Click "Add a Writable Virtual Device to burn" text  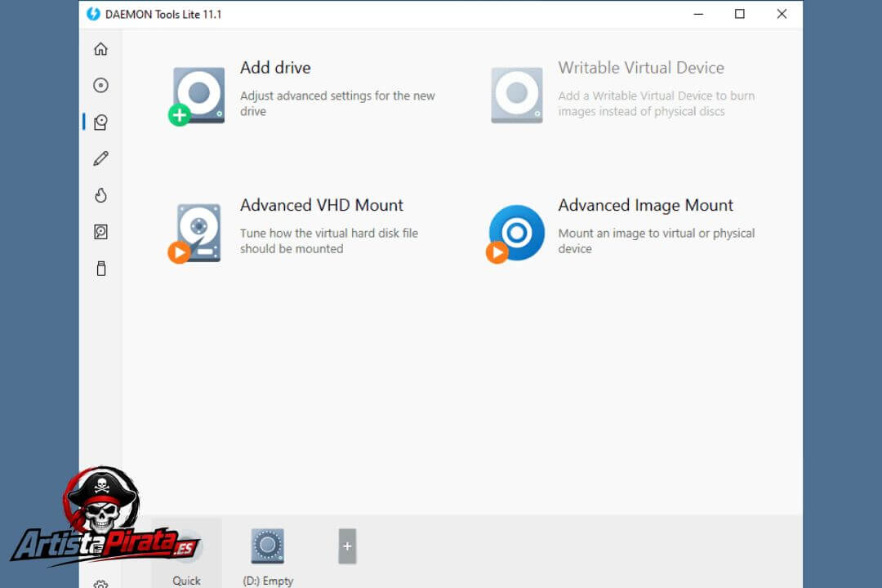(656, 96)
